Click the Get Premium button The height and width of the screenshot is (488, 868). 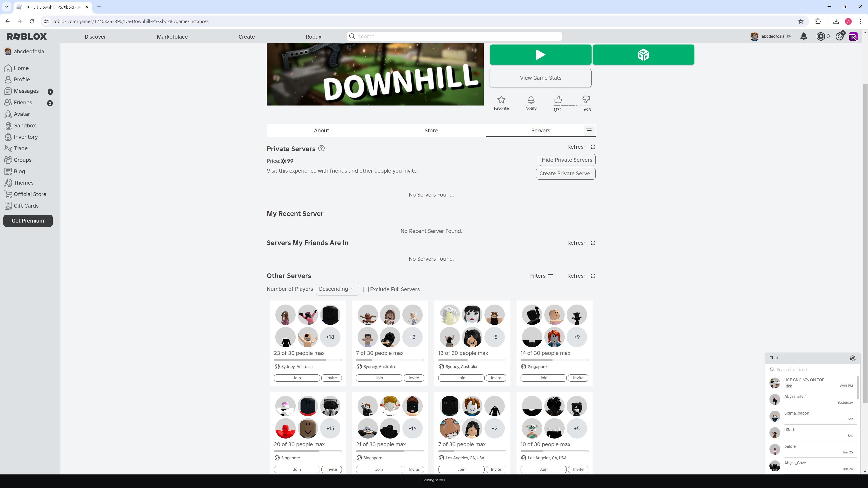click(x=28, y=221)
